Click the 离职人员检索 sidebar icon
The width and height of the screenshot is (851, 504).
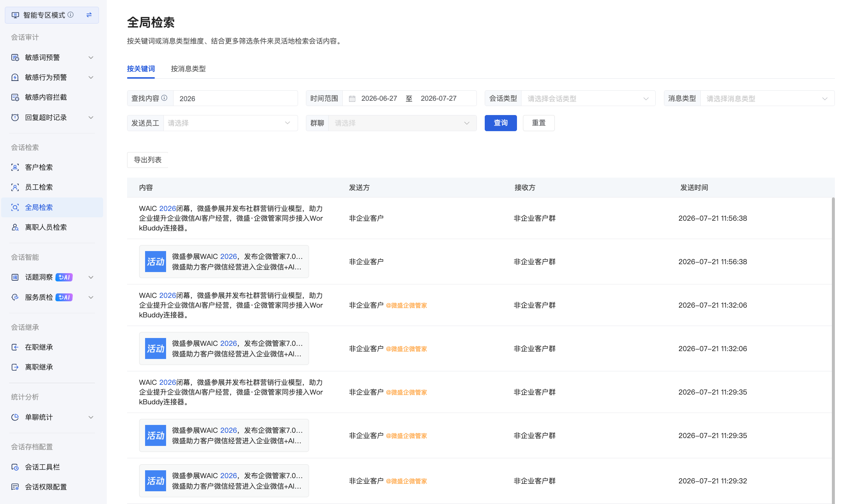pyautogui.click(x=15, y=227)
